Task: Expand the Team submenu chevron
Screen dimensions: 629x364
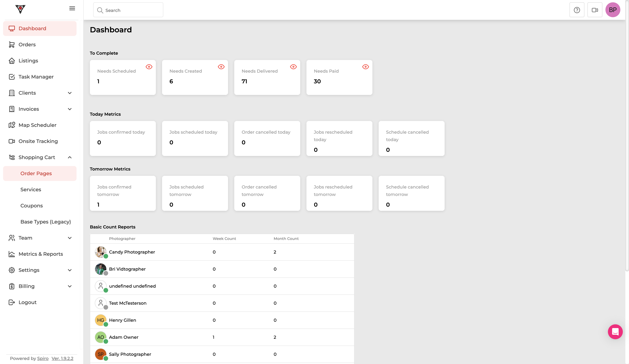Action: [70, 238]
